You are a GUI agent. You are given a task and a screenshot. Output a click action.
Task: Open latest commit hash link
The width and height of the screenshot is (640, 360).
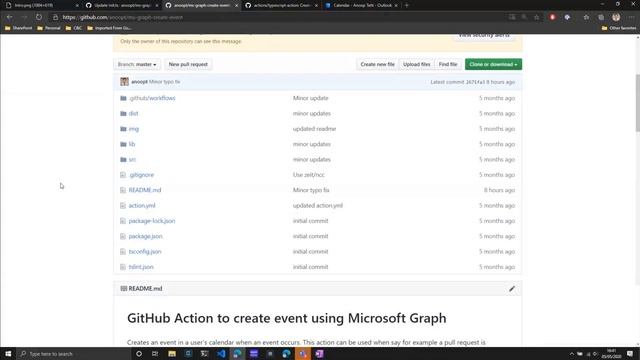pos(476,82)
